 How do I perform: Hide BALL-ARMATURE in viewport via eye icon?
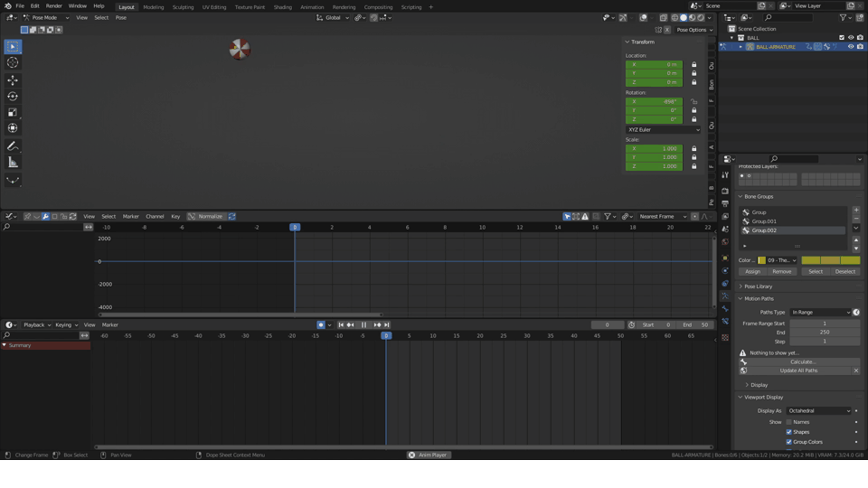(x=851, y=47)
